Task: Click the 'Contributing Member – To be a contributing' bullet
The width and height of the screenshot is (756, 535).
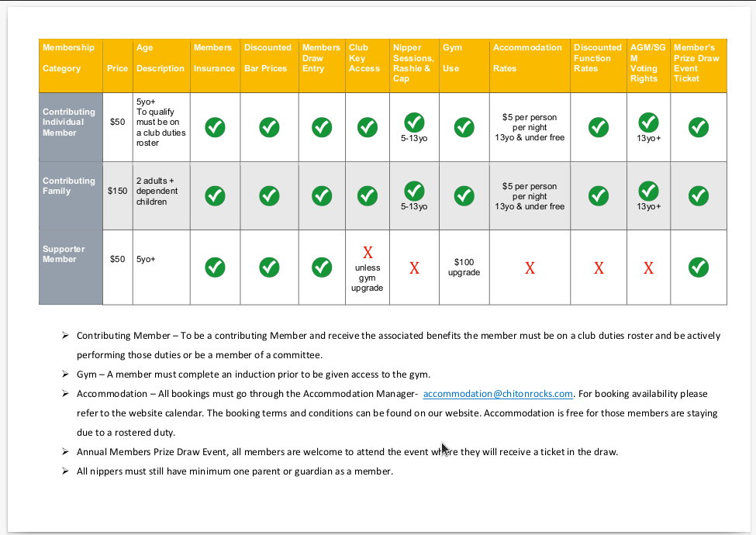Action: coord(399,345)
